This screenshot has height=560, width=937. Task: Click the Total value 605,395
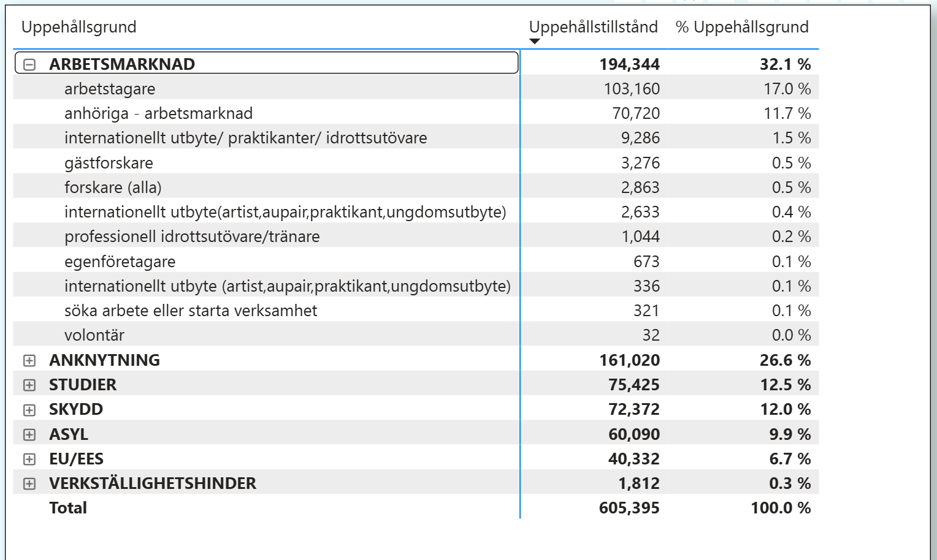pyautogui.click(x=629, y=508)
